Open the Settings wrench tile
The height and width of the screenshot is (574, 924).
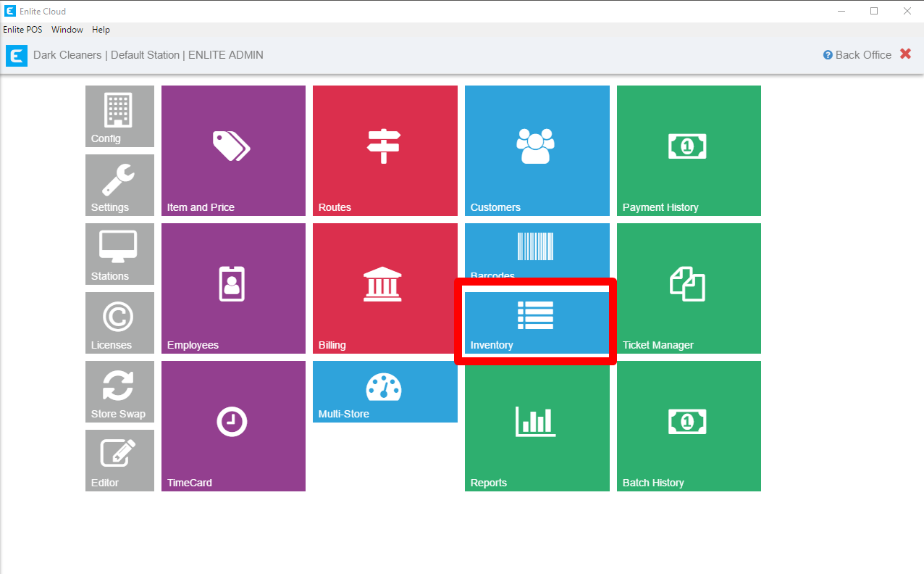119,185
